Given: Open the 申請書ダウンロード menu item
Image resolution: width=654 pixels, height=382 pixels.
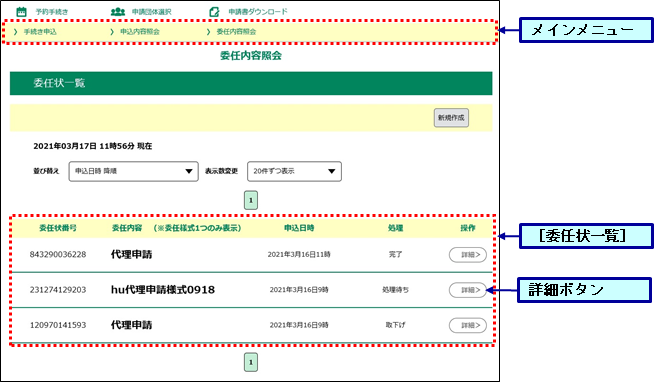Looking at the screenshot, I should point(258,12).
